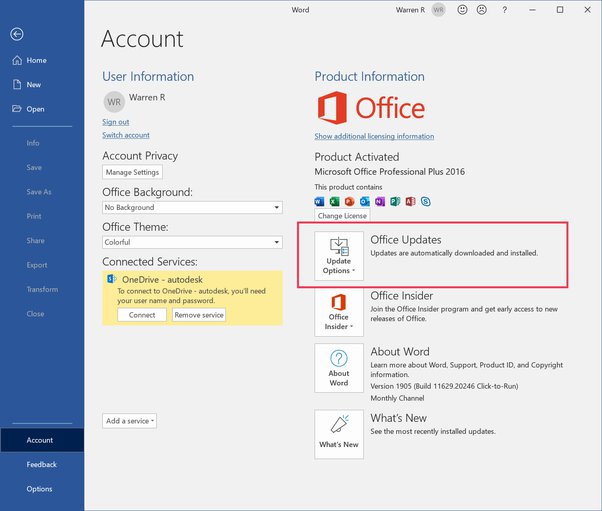Click the Monthly Channel text
The image size is (602, 511).
[397, 398]
